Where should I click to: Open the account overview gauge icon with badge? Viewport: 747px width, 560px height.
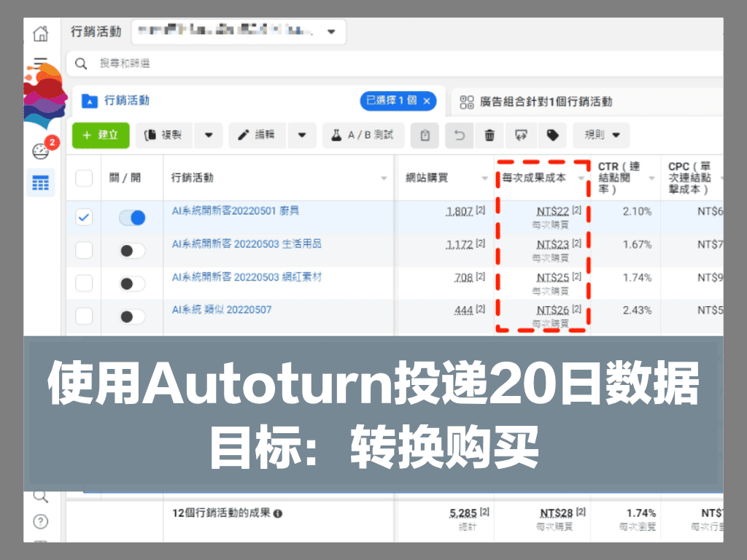point(41,151)
